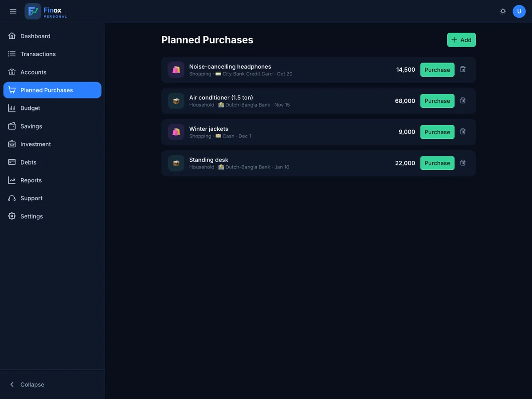Click the shopping bag icon for Winter jackets
Viewport: 532px width, 399px height.
click(x=176, y=132)
